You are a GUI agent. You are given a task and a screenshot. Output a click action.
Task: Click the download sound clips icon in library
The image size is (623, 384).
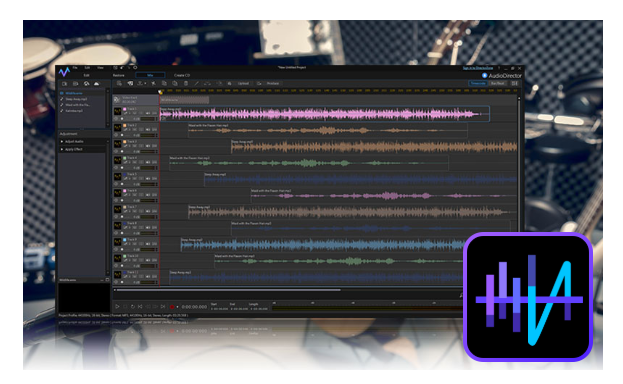(86, 84)
